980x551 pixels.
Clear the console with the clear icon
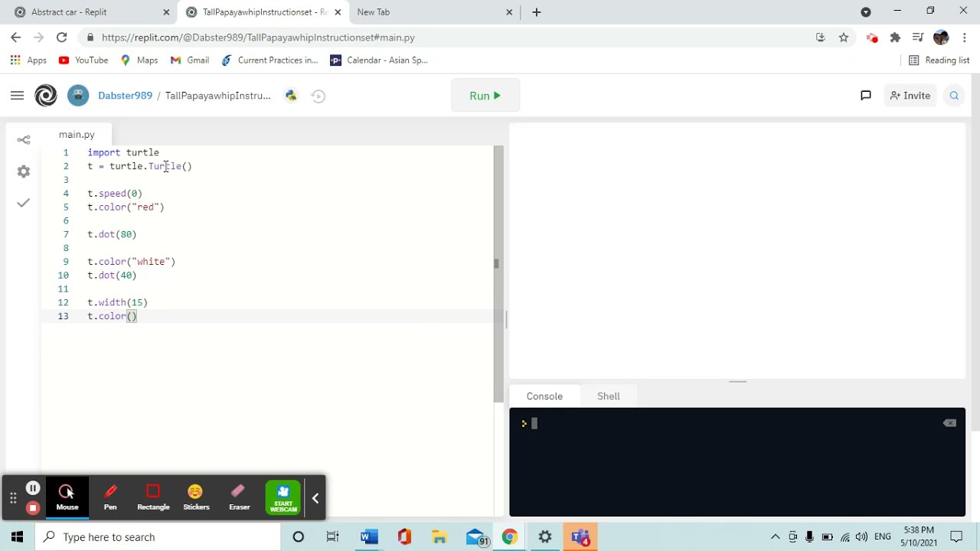949,423
